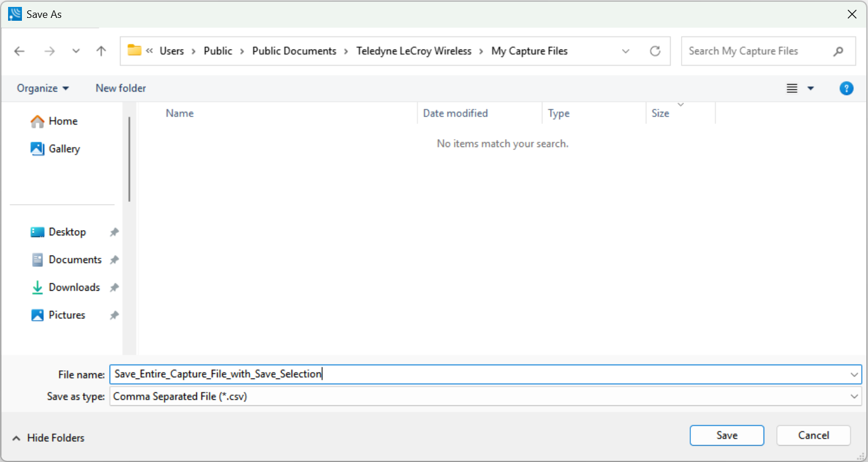Open Home in the navigation pane
This screenshot has height=462, width=868.
pos(54,121)
